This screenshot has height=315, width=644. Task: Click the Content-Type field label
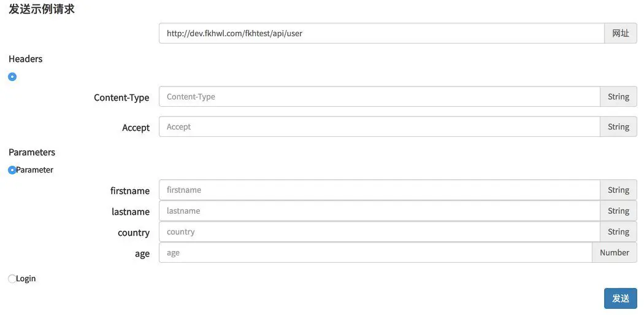pyautogui.click(x=121, y=98)
